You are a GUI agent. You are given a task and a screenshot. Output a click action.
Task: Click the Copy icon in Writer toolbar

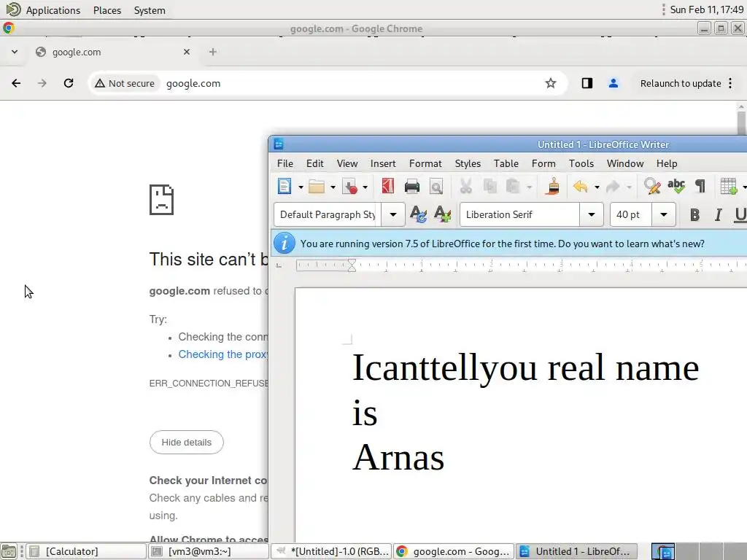pos(489,186)
